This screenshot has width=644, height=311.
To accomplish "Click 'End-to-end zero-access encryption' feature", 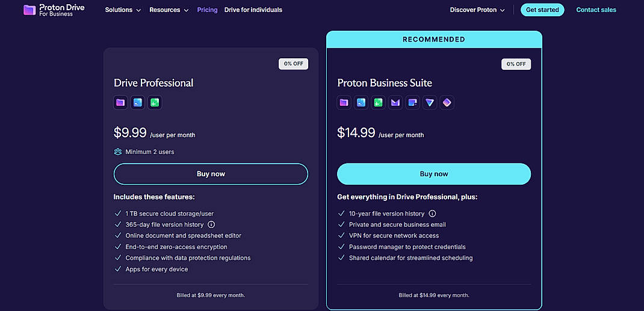I will tap(176, 247).
